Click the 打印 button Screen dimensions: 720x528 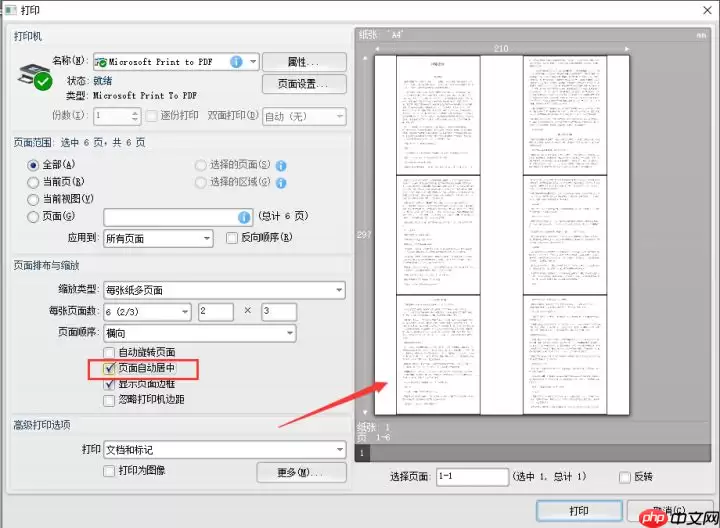[x=579, y=511]
